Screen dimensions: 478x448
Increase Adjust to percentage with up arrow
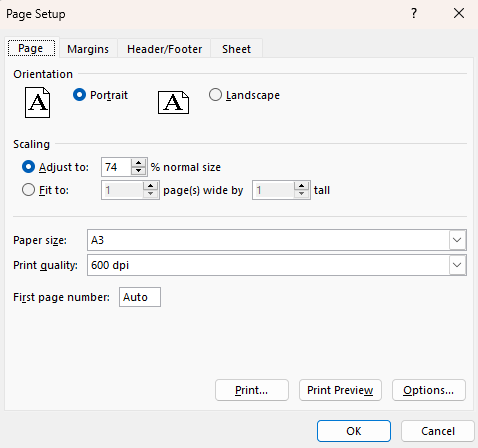[x=138, y=163]
